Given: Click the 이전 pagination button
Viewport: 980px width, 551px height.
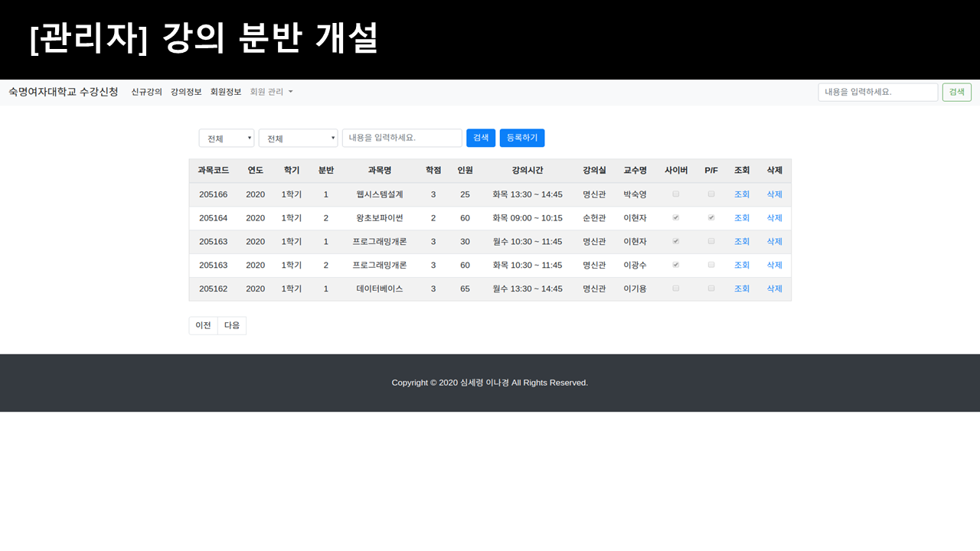Looking at the screenshot, I should pos(203,325).
